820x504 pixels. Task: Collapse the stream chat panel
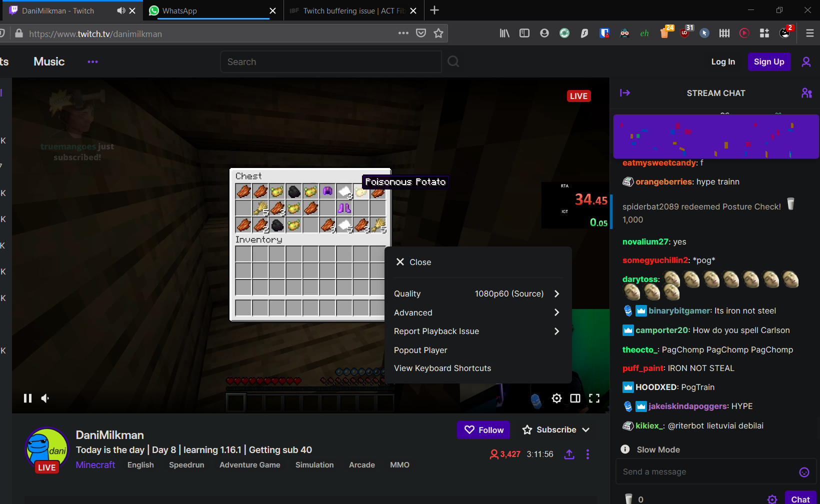click(625, 93)
